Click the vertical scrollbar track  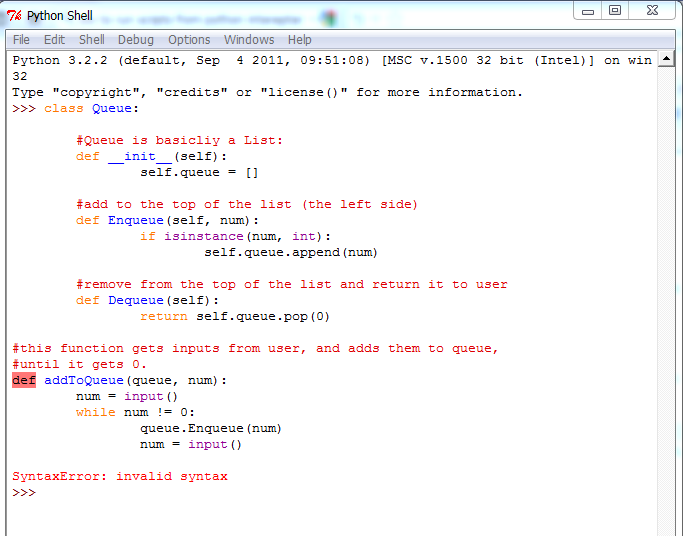pos(666,300)
